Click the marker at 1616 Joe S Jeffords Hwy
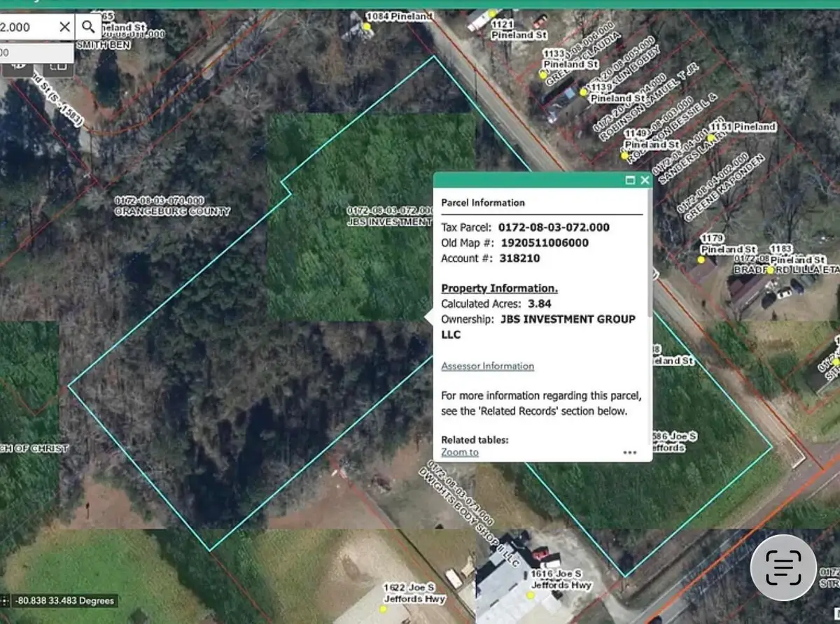The image size is (840, 624). [530, 595]
